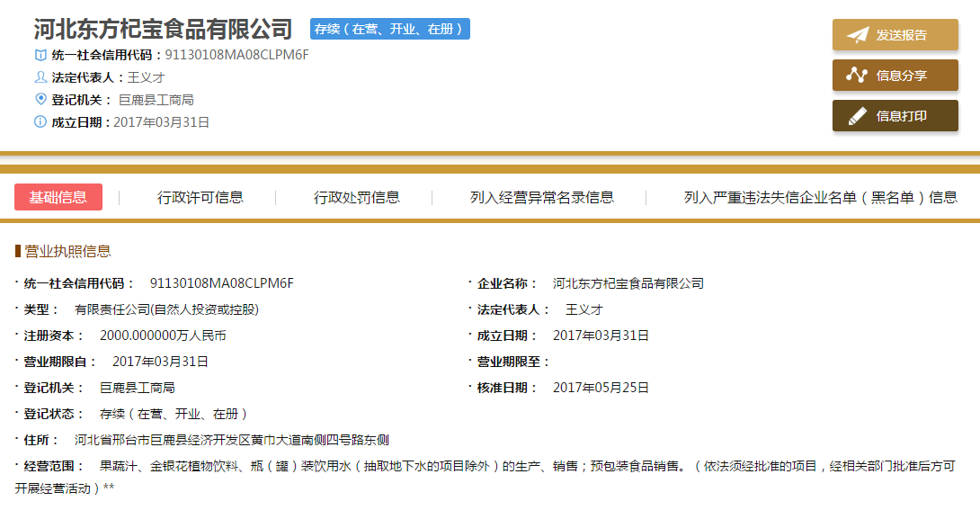Click the share nodes icon
This screenshot has width=980, height=510.
pos(858,76)
